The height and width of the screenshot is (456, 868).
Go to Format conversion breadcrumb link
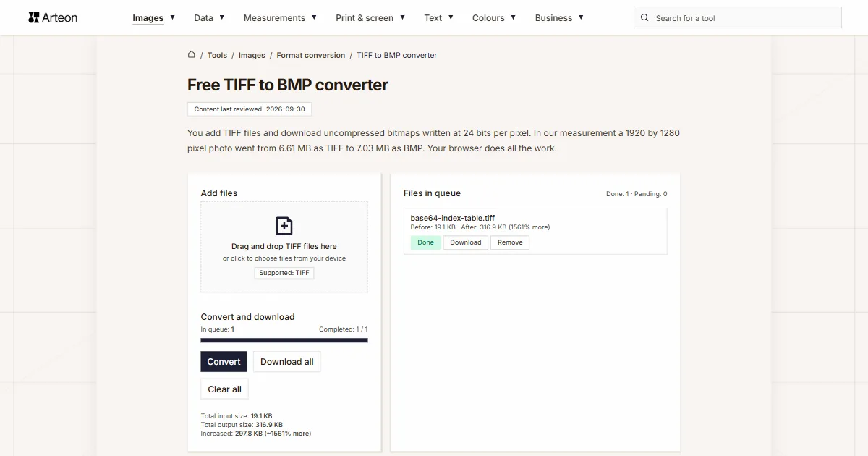(311, 55)
